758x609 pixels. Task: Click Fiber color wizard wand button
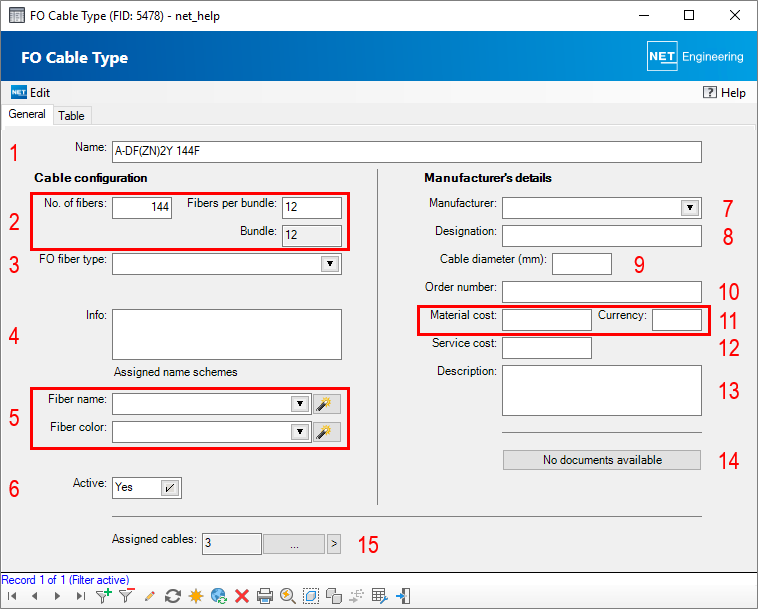coord(327,432)
